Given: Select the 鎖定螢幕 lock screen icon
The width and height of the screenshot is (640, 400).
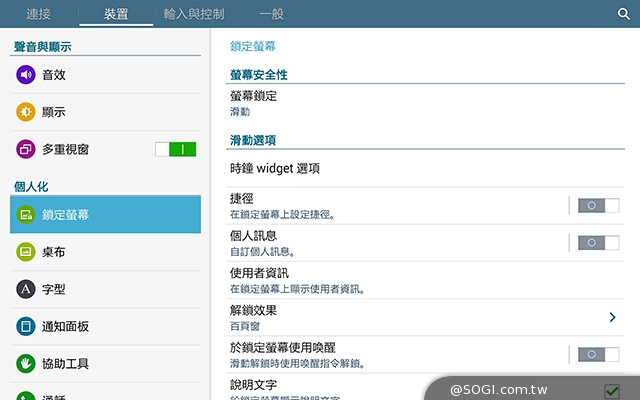Looking at the screenshot, I should (26, 214).
